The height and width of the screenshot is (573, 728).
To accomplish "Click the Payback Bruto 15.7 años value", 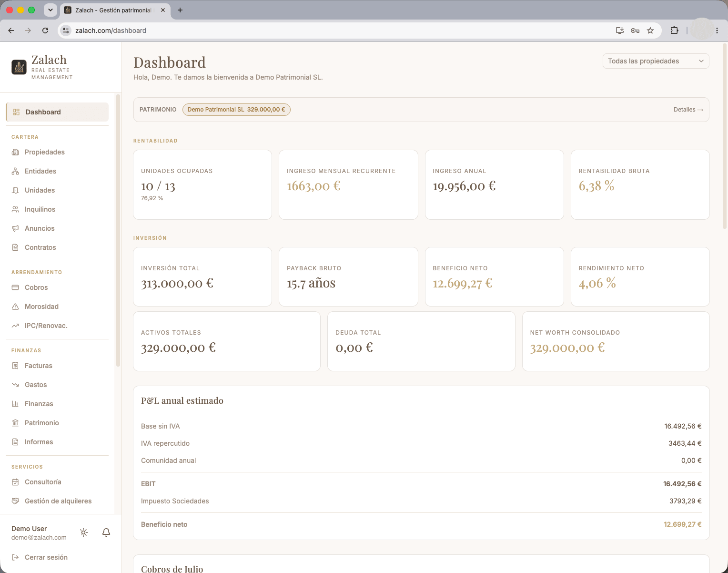I will pyautogui.click(x=311, y=283).
